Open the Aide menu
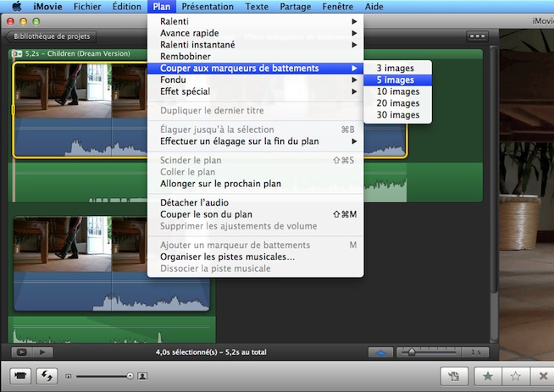This screenshot has width=554, height=392. coord(374,7)
